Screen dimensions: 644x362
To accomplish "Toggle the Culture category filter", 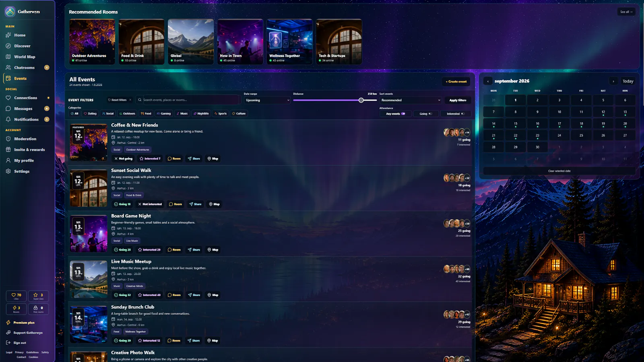I will 239,113.
